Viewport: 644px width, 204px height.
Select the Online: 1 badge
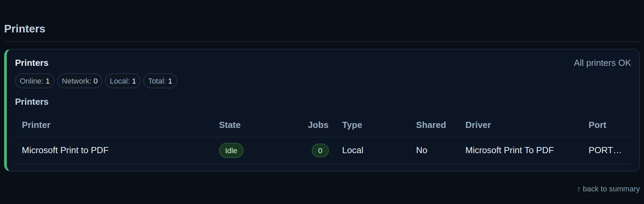click(35, 81)
